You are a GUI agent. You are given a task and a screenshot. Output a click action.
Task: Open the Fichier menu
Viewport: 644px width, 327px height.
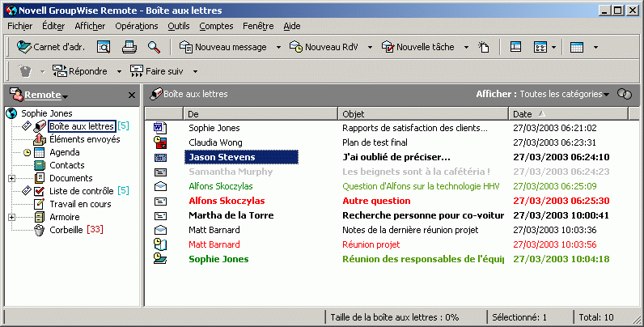19,26
